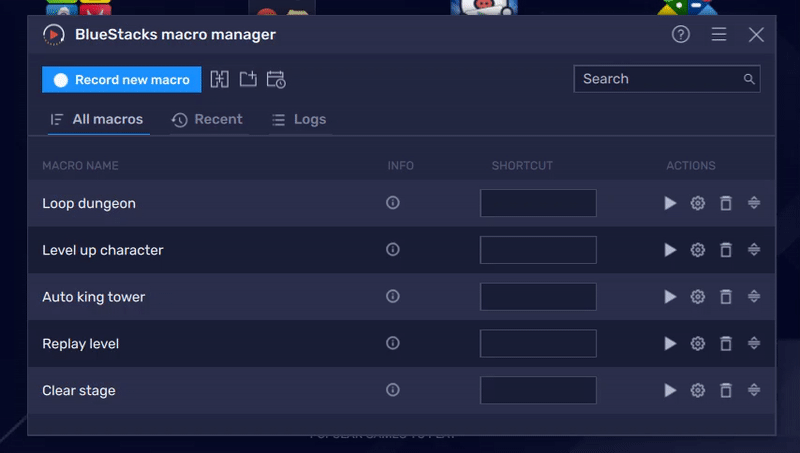Viewport: 800px width, 453px height.
Task: Delete the Replay level macro
Action: point(726,344)
